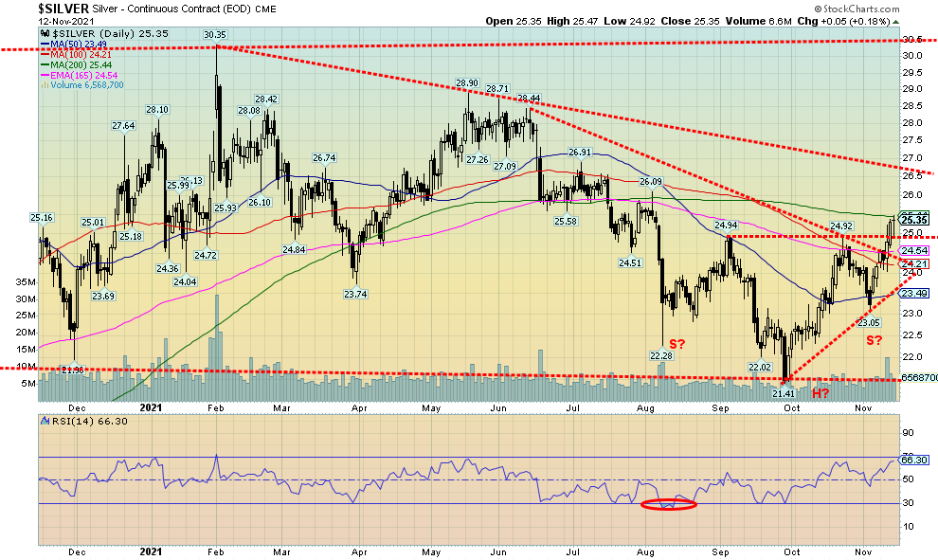The width and height of the screenshot is (938, 560).
Task: Click the 23.49 price tag on right axis
Action: [912, 293]
